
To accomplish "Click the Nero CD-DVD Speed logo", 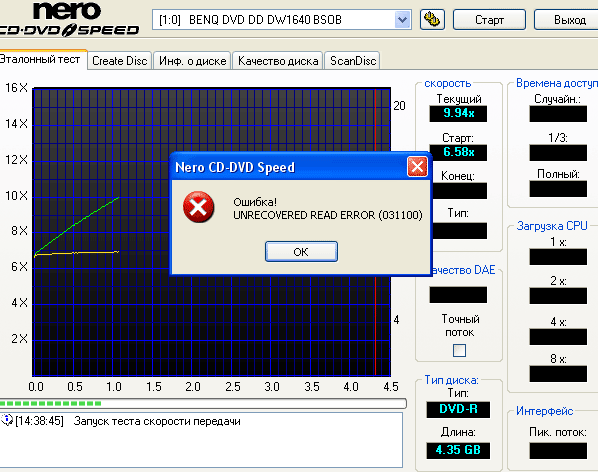I will [x=69, y=19].
